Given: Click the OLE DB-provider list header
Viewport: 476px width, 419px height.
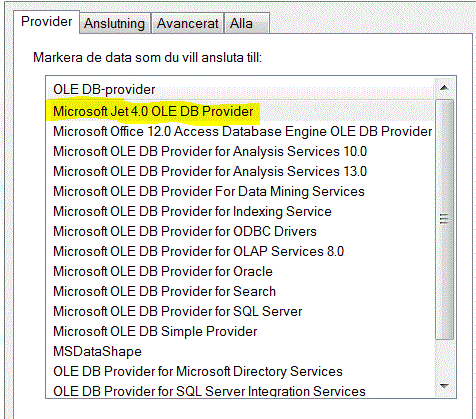Looking at the screenshot, I should [x=240, y=89].
